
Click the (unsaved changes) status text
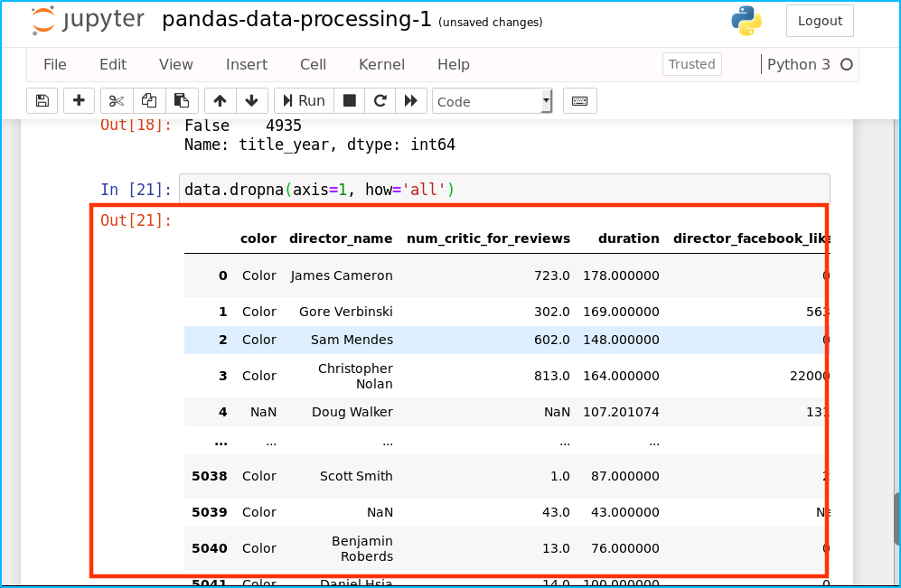tap(490, 23)
